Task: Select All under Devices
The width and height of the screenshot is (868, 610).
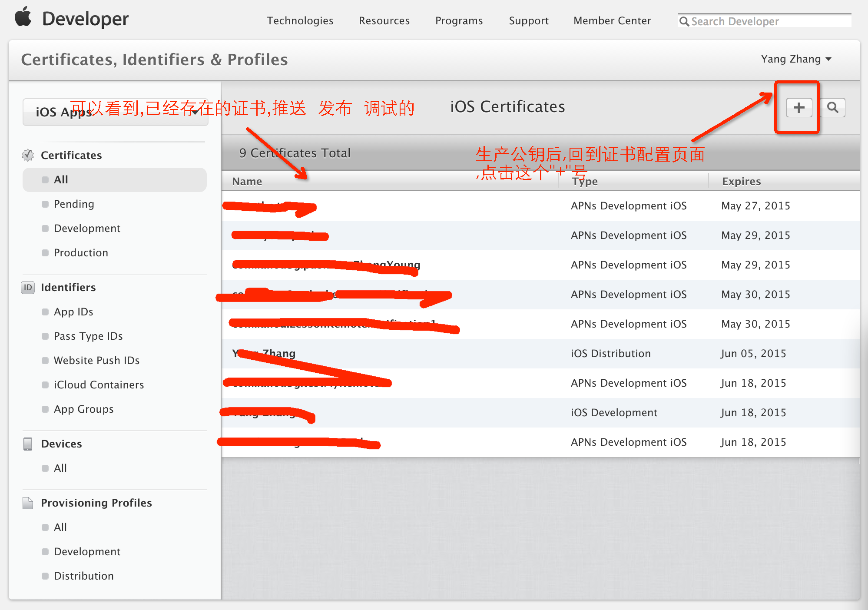Action: [60, 468]
